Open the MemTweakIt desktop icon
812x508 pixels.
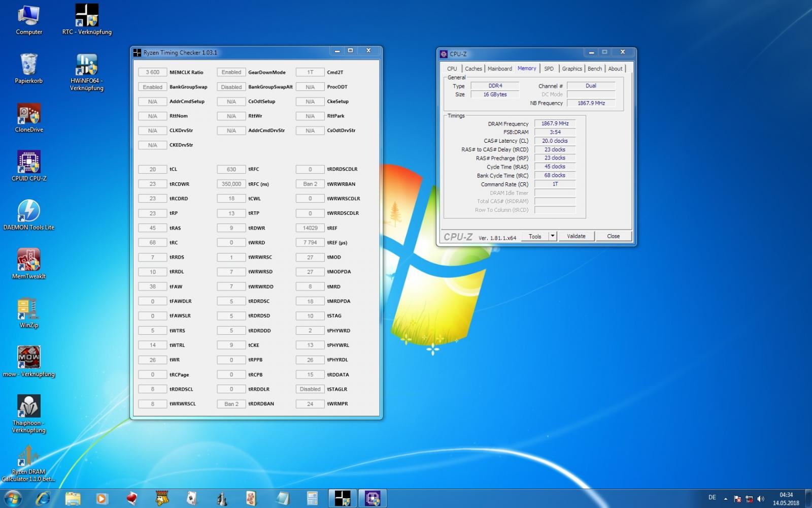[29, 260]
